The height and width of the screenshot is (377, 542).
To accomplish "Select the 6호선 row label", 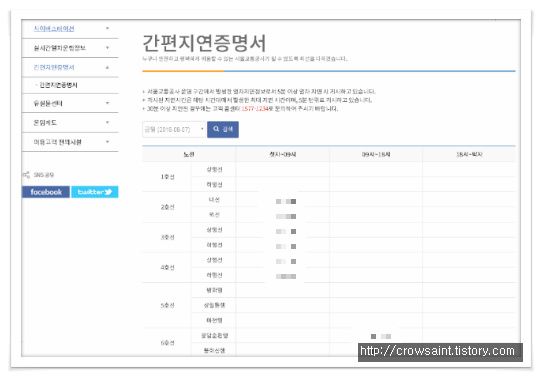I will tap(167, 343).
